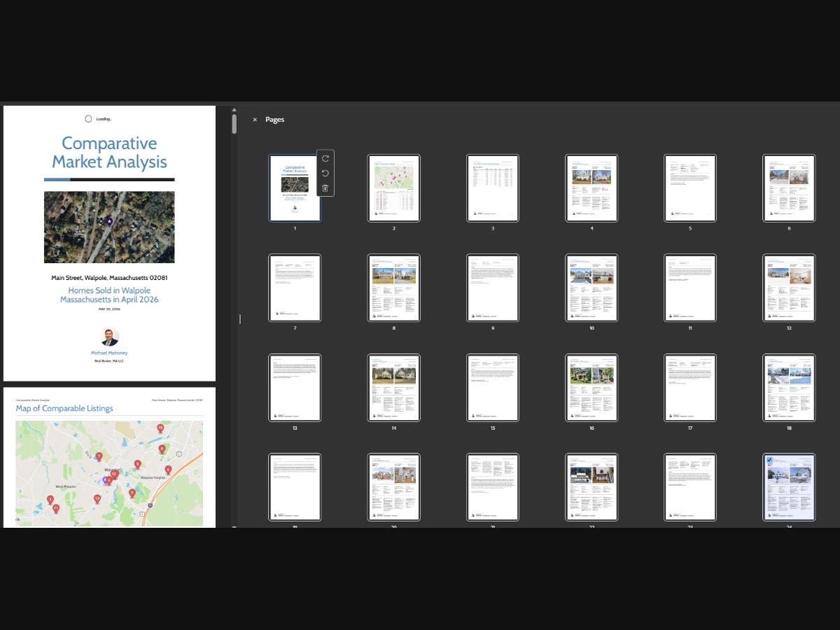Click Michael Mahoney's portrait photo
This screenshot has width=840, height=630.
coord(109,337)
